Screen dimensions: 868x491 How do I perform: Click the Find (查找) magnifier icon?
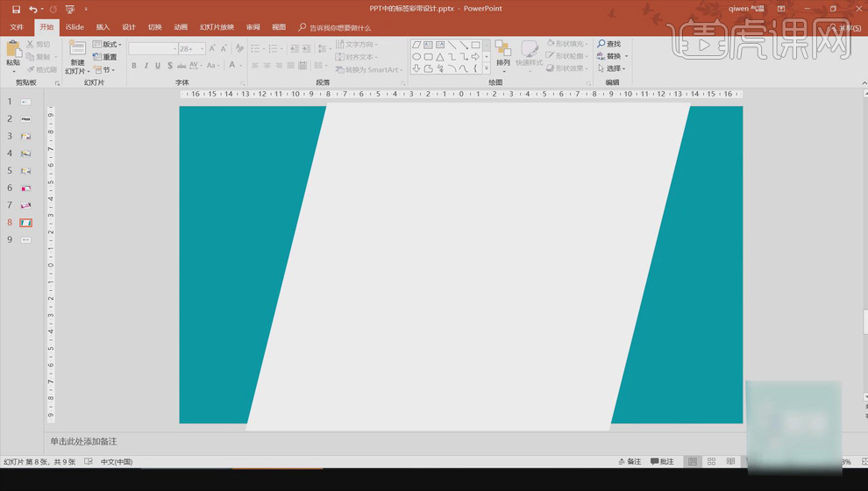601,44
